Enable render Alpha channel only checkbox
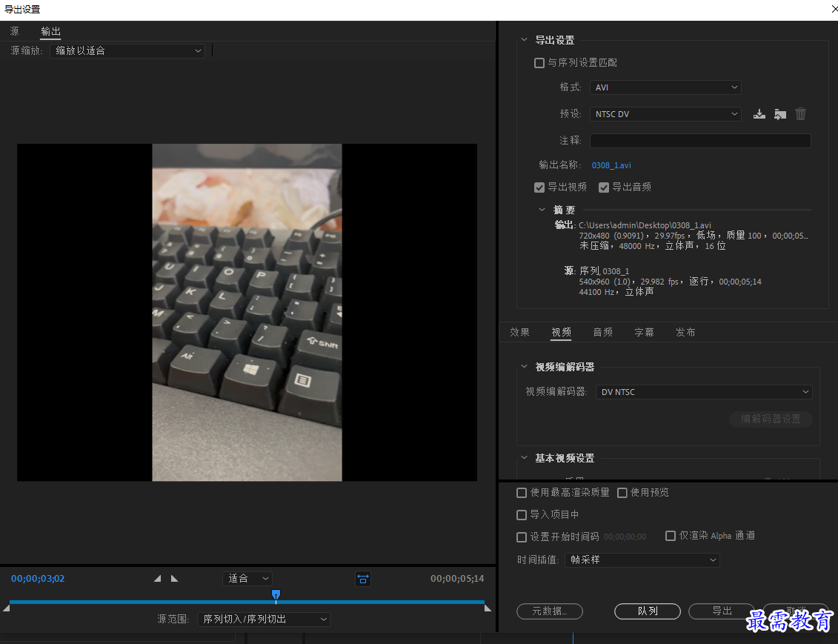 pos(671,536)
